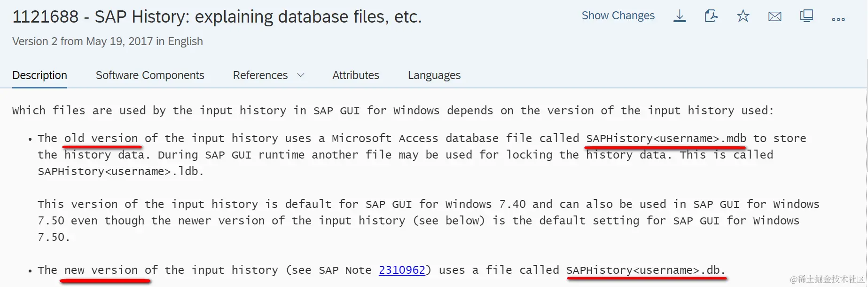This screenshot has height=287, width=868.
Task: Click the SAPHistory<username>.mdb filename text
Action: click(666, 138)
